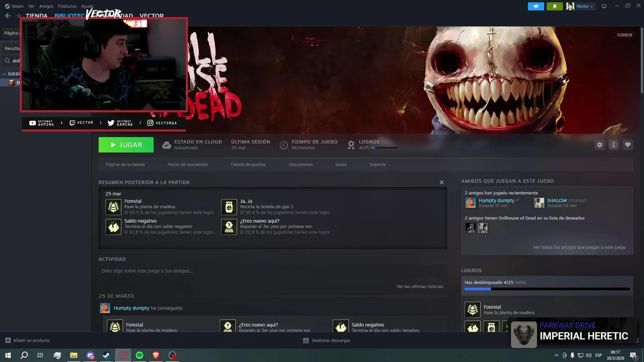Open File Explorer from the taskbar
The width and height of the screenshot is (644, 362).
[x=73, y=355]
